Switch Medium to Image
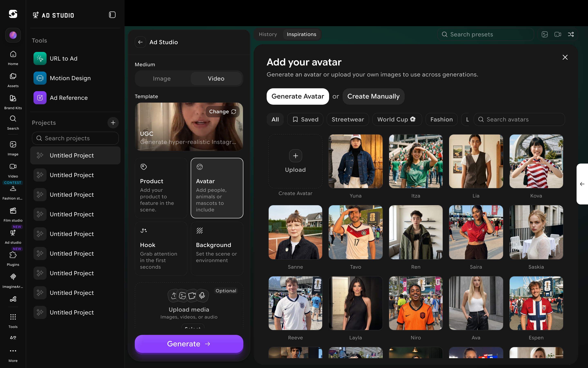Image resolution: width=588 pixels, height=368 pixels. pos(162,78)
